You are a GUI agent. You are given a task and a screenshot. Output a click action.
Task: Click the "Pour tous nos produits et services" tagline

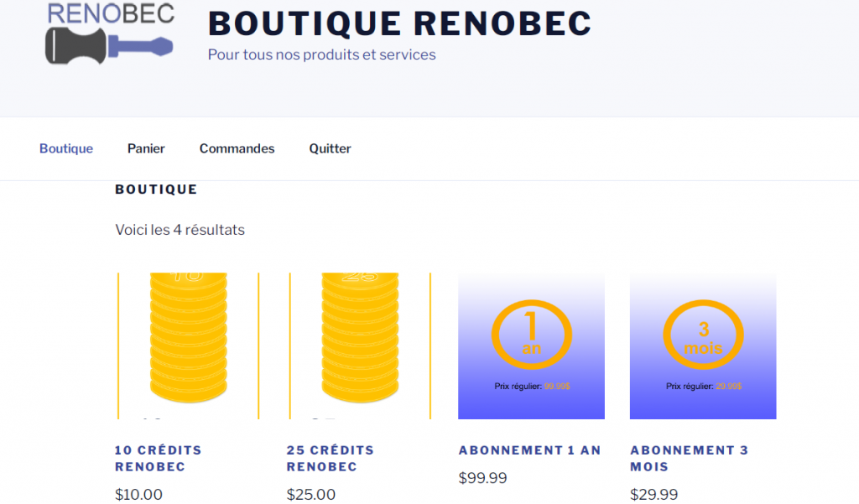click(321, 55)
